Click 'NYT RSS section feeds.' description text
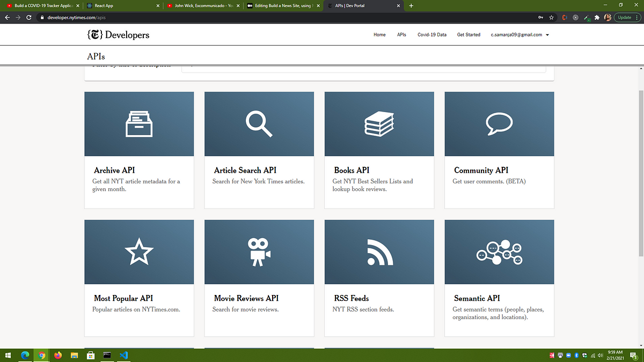The width and height of the screenshot is (644, 362). pos(363,309)
